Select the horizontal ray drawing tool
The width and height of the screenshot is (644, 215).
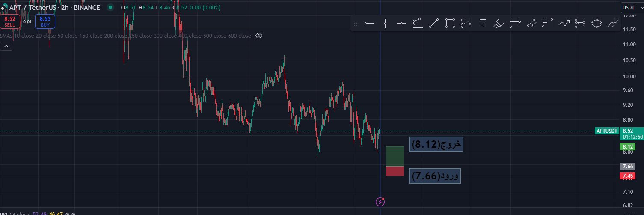[x=369, y=24]
